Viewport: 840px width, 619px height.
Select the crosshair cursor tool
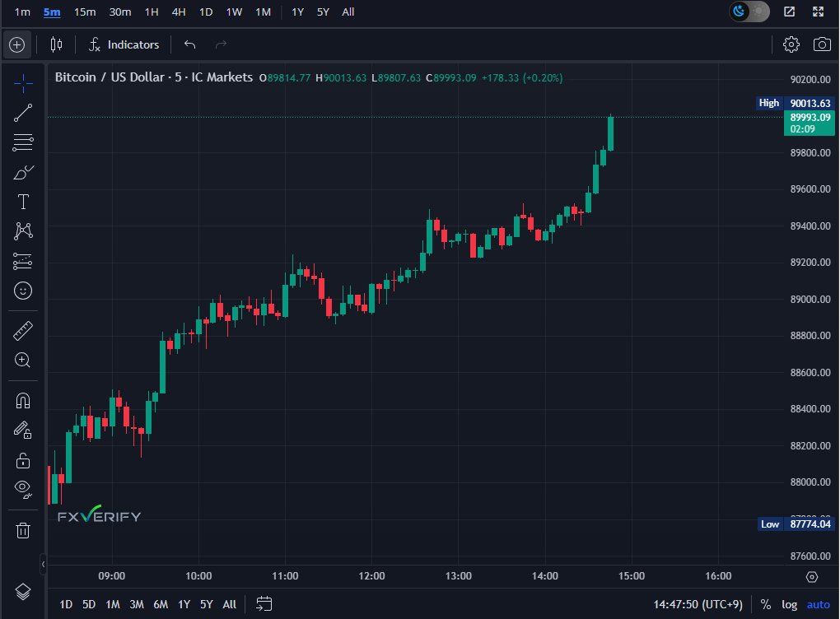coord(23,83)
